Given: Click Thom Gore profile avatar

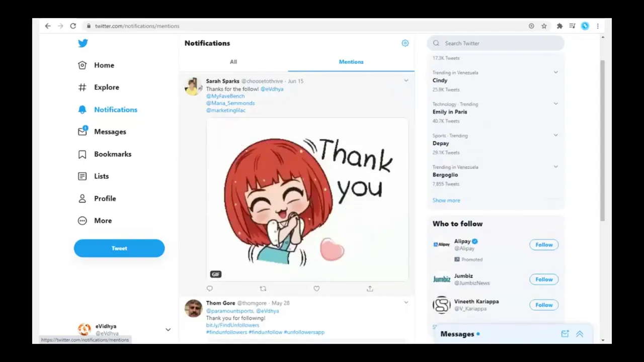Looking at the screenshot, I should [x=193, y=308].
